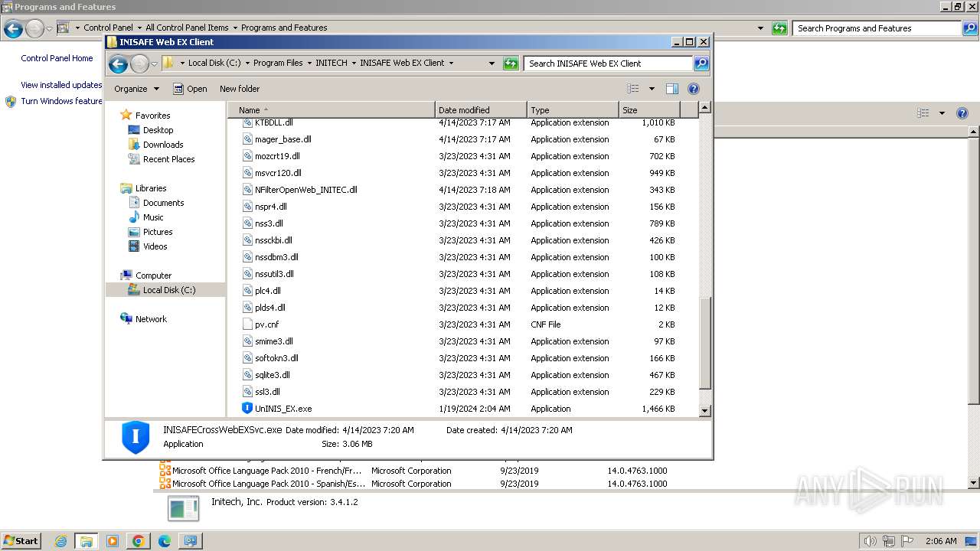
Task: Select softokn3.dll file
Action: click(x=276, y=358)
